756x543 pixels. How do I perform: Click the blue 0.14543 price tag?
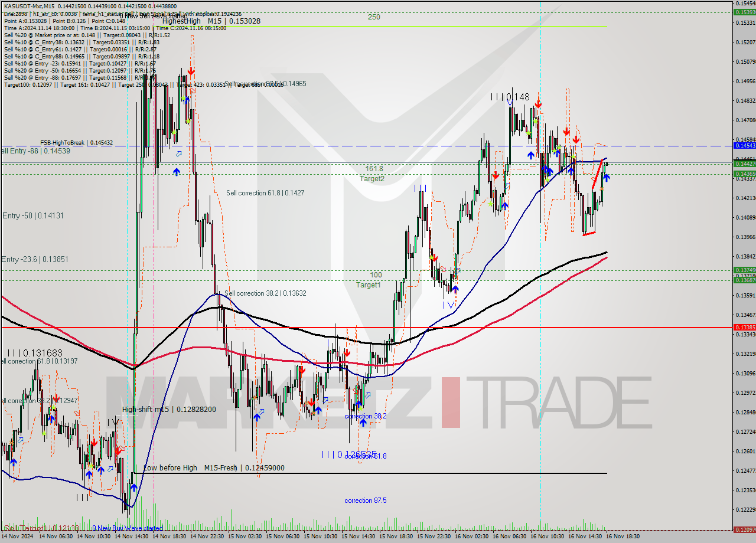coord(744,145)
